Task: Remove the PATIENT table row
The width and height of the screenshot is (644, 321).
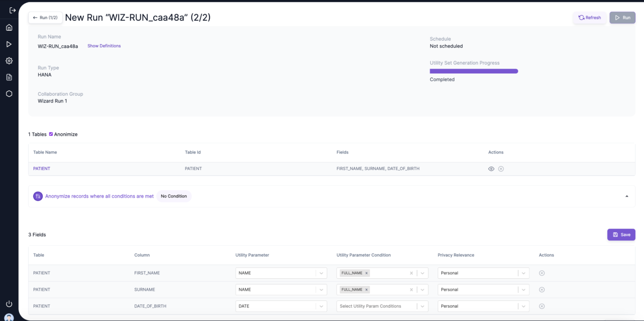Action: pyautogui.click(x=501, y=169)
